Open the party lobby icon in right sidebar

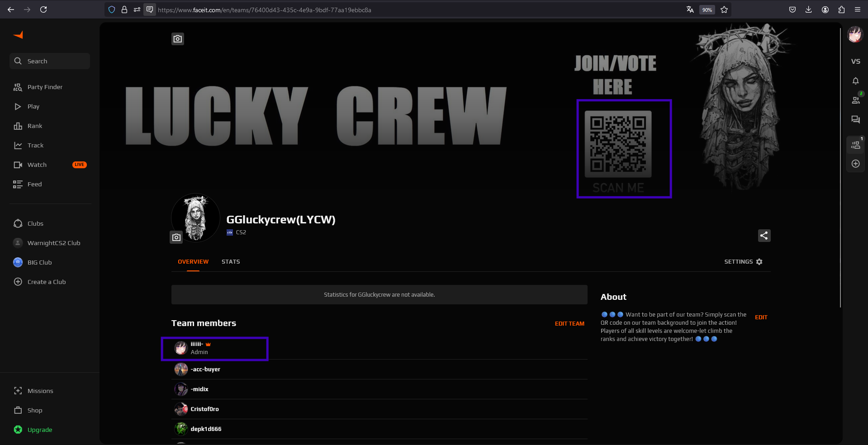coord(855,145)
